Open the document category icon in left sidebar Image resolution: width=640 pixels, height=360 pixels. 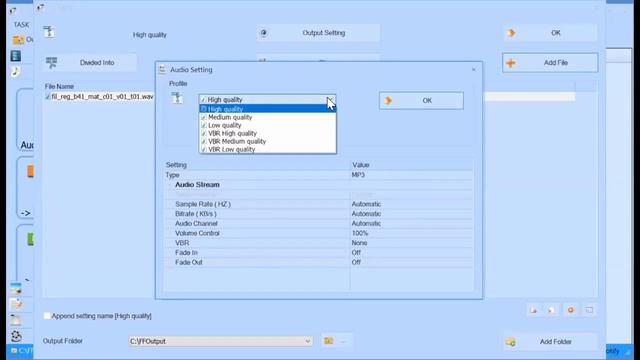click(16, 304)
